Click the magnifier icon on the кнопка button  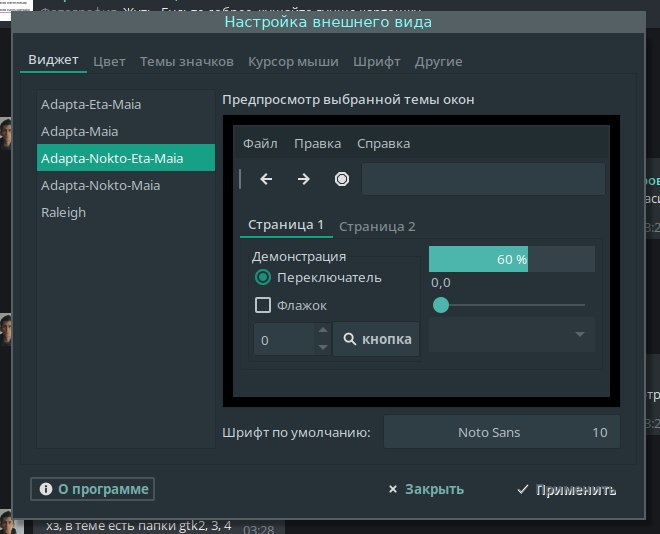pyautogui.click(x=350, y=340)
